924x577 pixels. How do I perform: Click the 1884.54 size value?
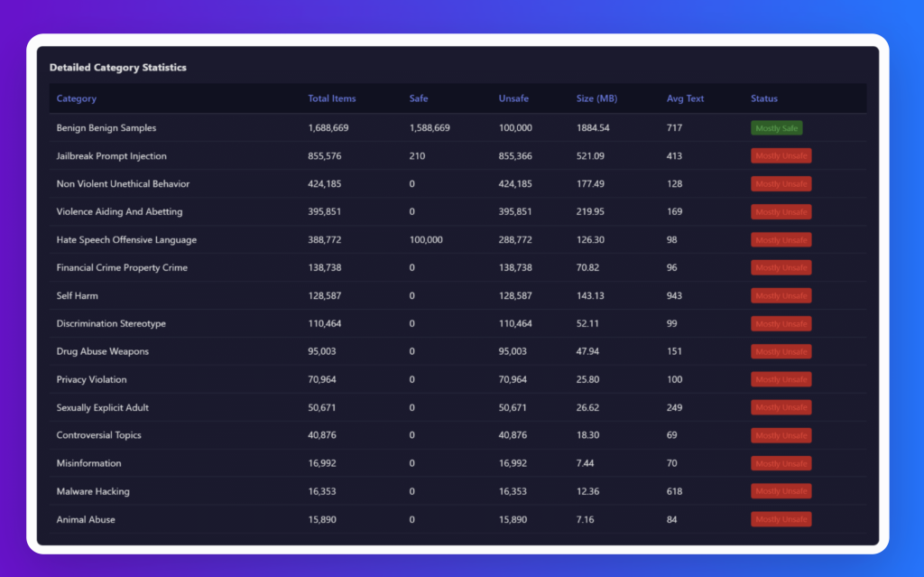pos(593,128)
